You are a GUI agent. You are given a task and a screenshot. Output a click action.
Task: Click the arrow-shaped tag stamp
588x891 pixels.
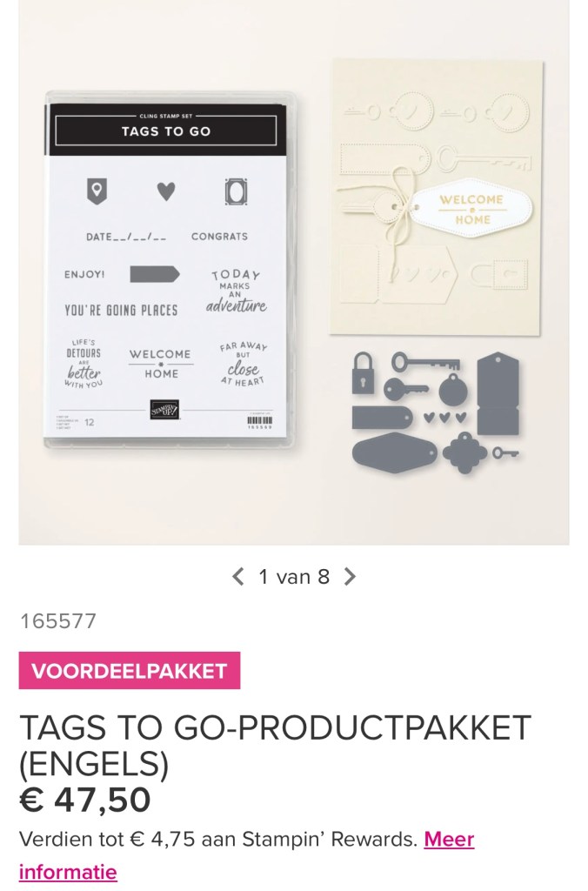(x=155, y=274)
